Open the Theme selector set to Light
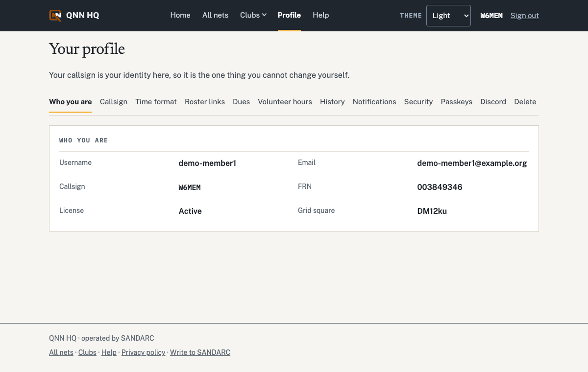The image size is (588, 372). (x=448, y=16)
